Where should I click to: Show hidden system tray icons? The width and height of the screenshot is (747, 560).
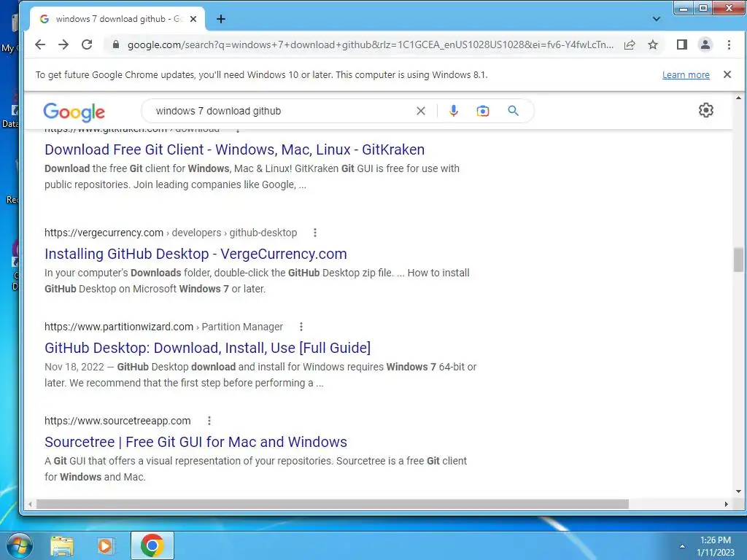[682, 546]
